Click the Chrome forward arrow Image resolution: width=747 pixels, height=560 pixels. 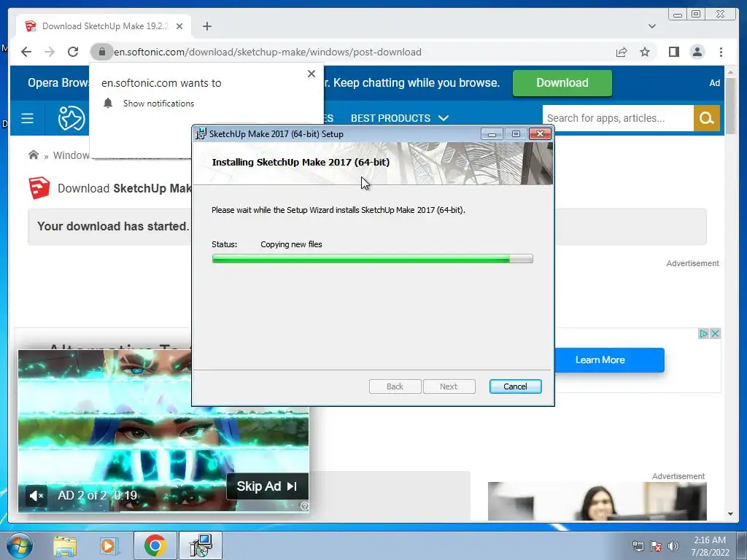[x=50, y=52]
